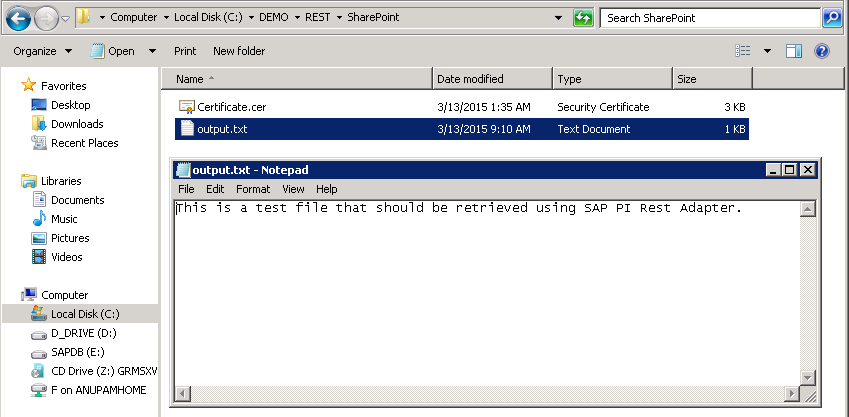Click the Back navigation arrow button
The width and height of the screenshot is (849, 417).
(x=18, y=18)
